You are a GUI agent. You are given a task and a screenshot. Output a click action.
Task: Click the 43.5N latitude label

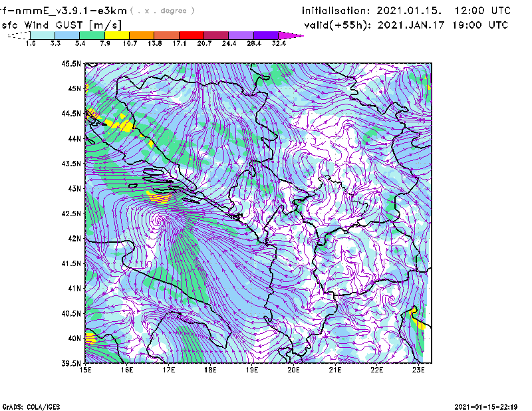71,164
